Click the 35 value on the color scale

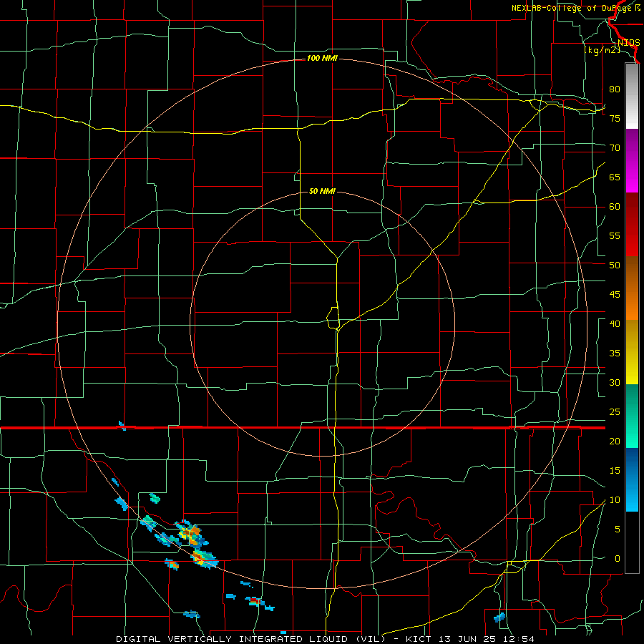pos(615,353)
